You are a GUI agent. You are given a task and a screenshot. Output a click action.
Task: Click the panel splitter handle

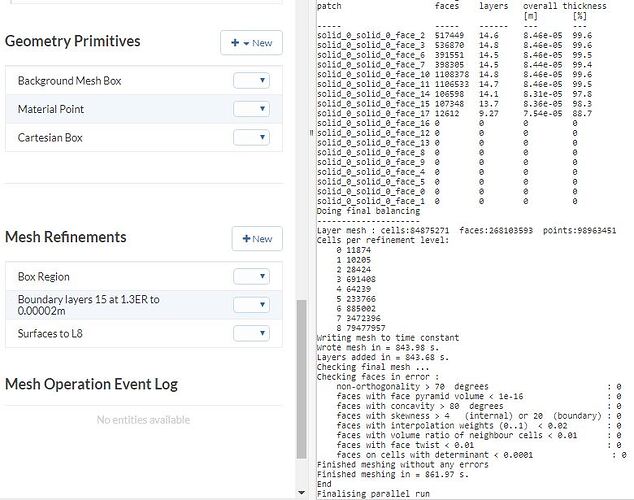click(310, 132)
